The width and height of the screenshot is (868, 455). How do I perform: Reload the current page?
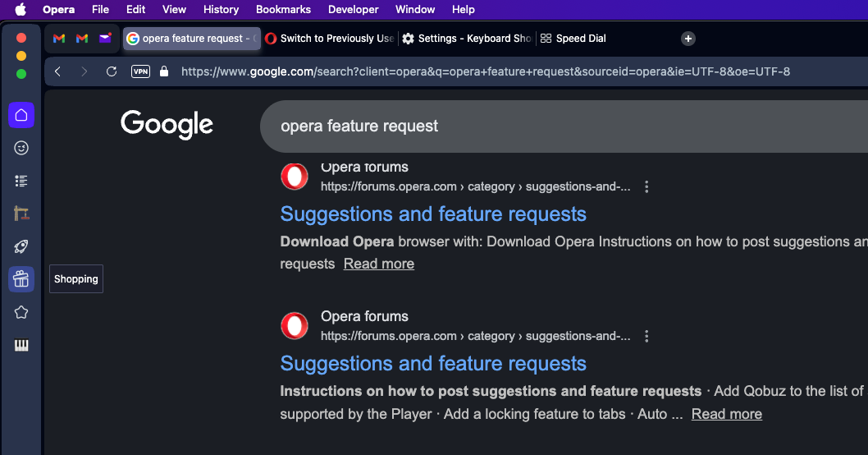112,71
